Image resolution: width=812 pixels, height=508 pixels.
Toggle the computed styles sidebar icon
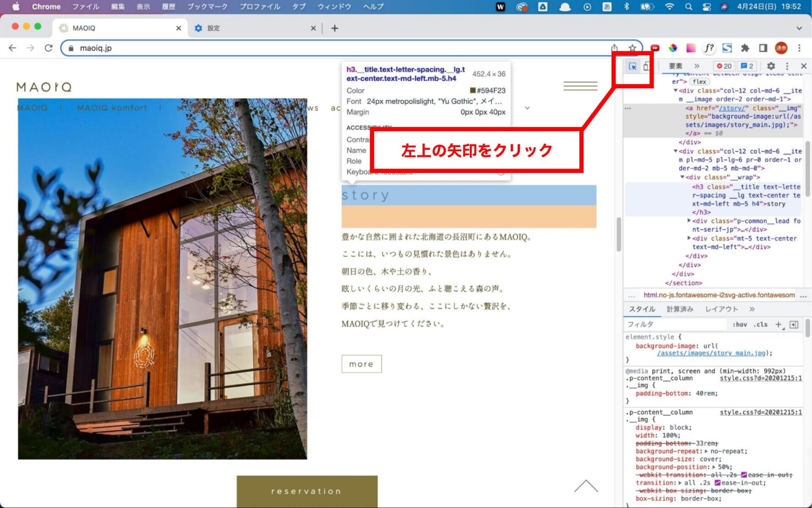pos(794,325)
